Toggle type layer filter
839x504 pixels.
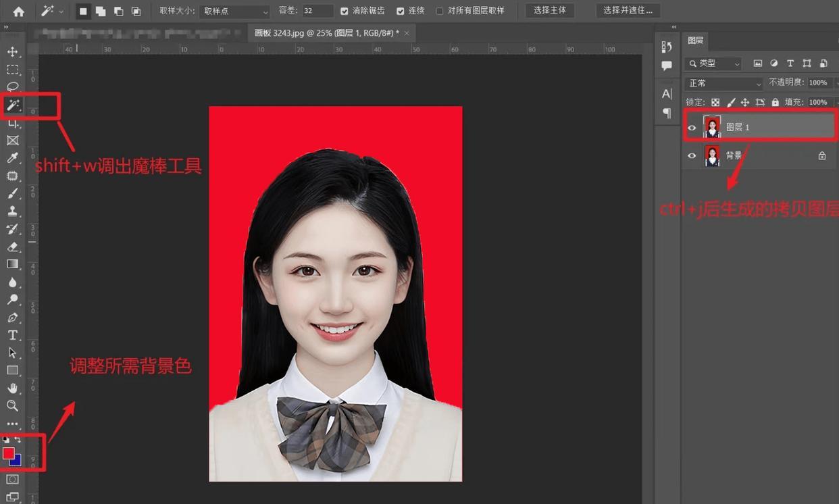[790, 64]
